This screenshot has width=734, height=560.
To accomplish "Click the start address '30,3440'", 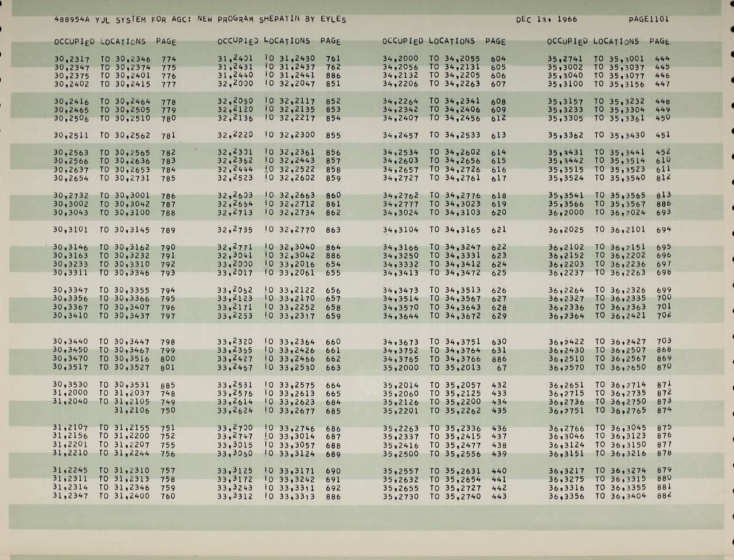I will click(71, 342).
